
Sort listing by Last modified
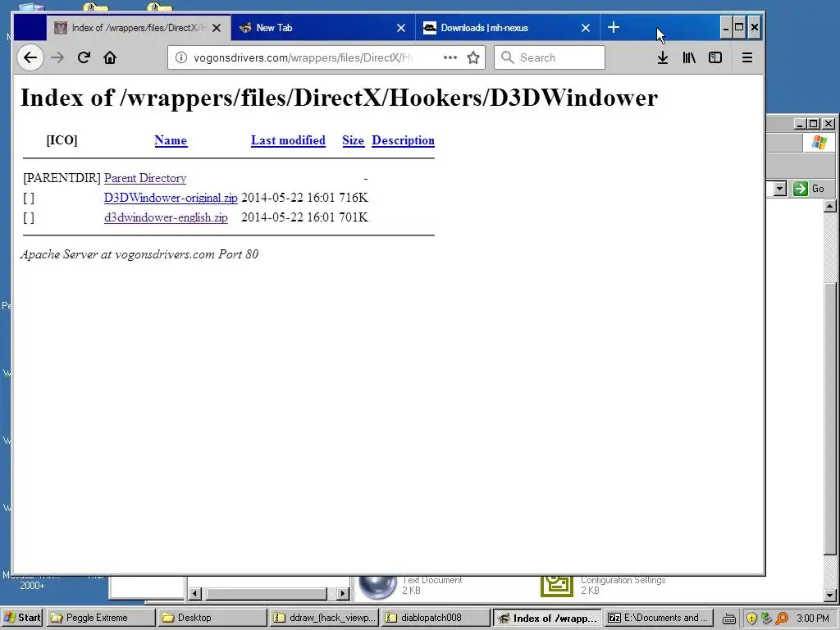(x=288, y=140)
